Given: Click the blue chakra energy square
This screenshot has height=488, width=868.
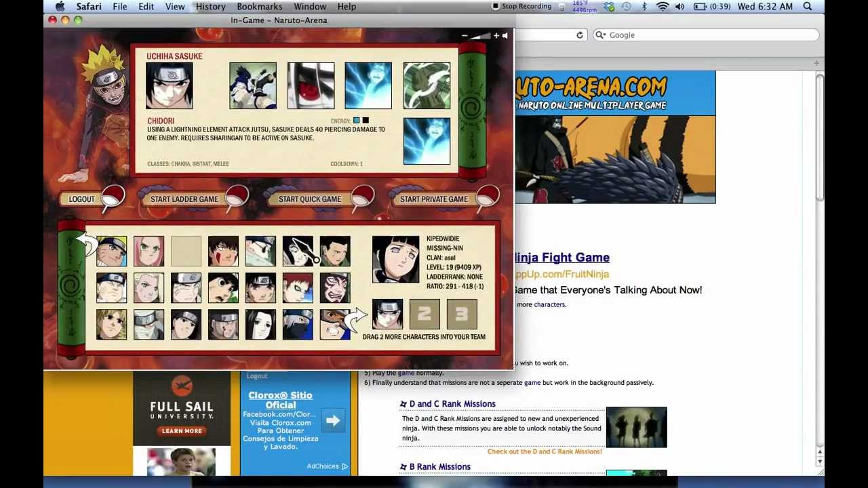Looking at the screenshot, I should click(x=357, y=121).
